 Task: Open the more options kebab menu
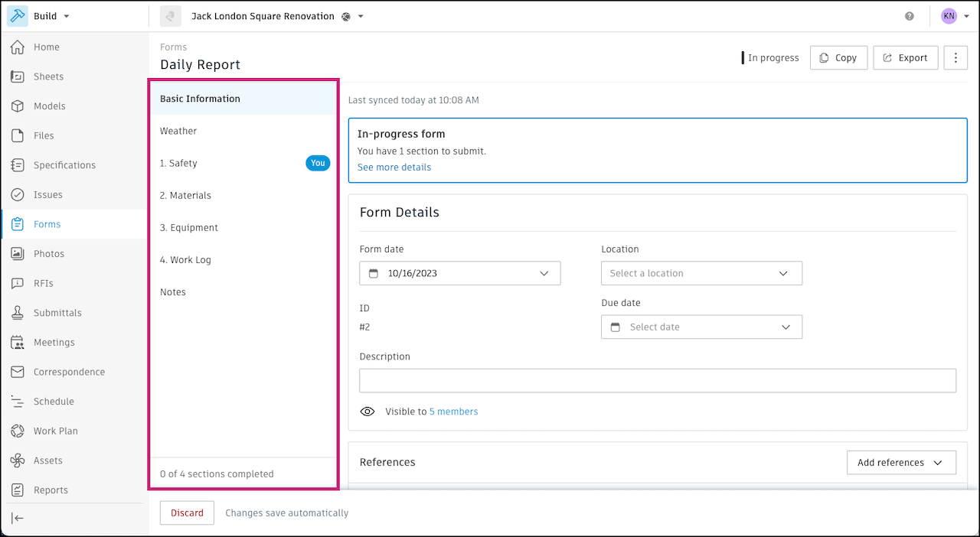(x=955, y=58)
